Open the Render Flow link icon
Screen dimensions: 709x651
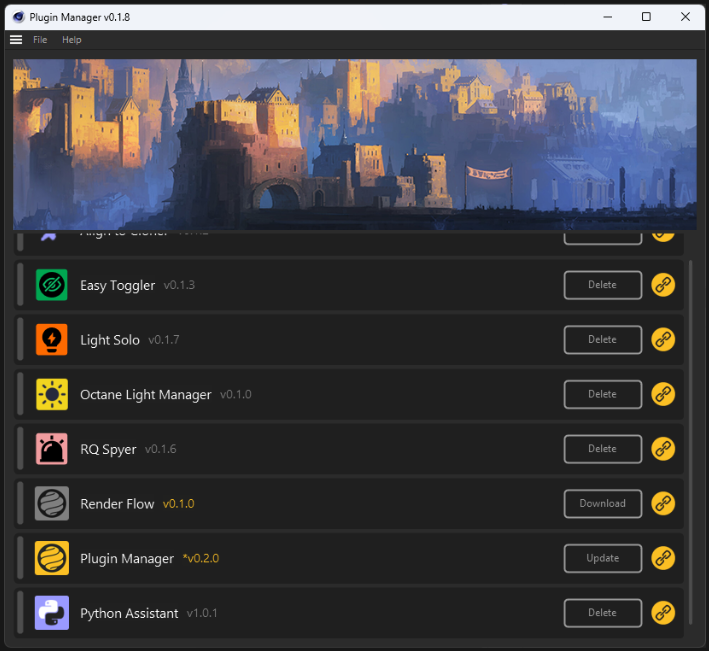[663, 504]
